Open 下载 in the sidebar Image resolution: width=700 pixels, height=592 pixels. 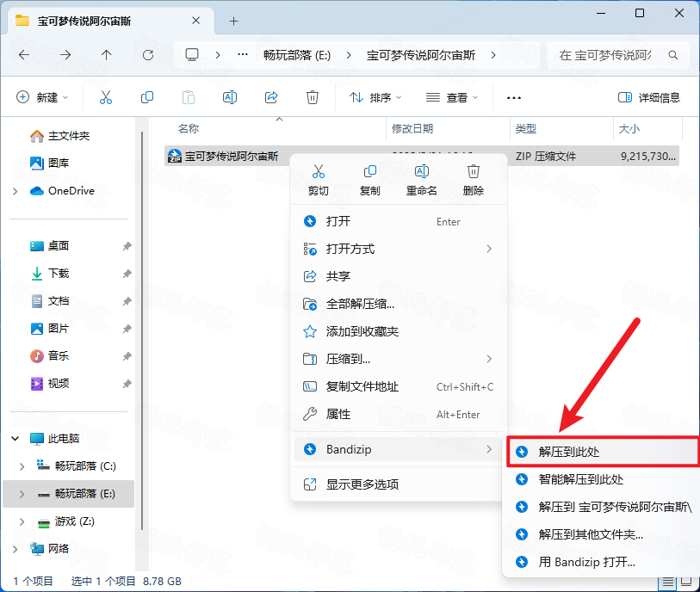(50, 274)
